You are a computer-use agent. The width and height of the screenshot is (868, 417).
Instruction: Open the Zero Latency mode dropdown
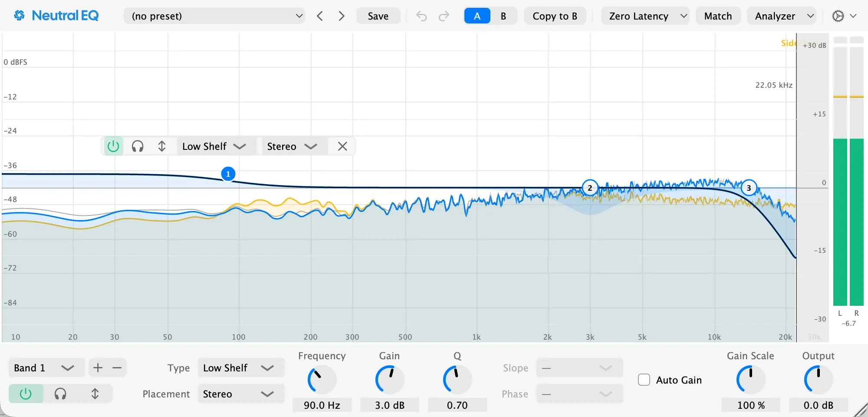point(645,16)
